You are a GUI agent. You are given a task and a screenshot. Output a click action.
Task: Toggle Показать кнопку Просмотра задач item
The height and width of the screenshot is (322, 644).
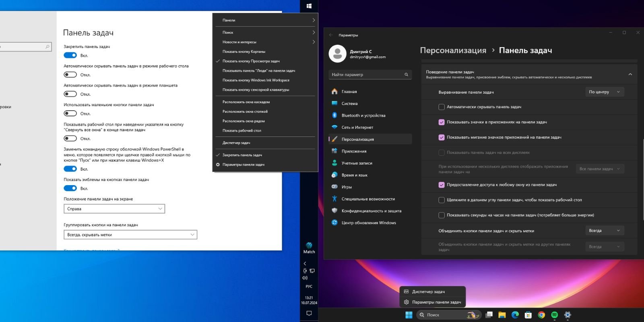265,61
